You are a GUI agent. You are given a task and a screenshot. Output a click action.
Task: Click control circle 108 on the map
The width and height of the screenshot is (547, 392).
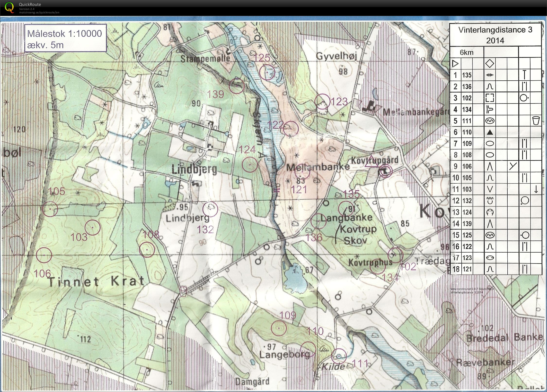pos(147,250)
